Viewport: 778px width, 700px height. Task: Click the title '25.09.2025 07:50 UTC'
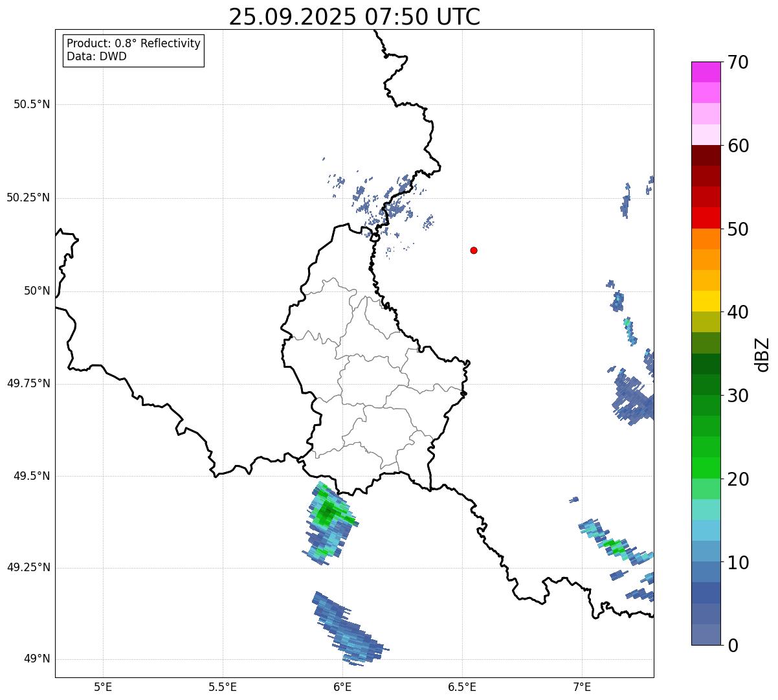point(355,16)
